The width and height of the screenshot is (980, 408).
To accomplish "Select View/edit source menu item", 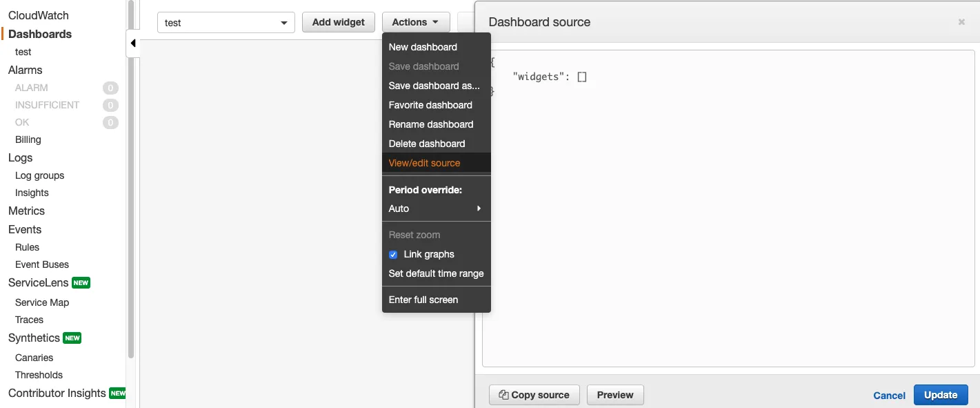I will (424, 163).
